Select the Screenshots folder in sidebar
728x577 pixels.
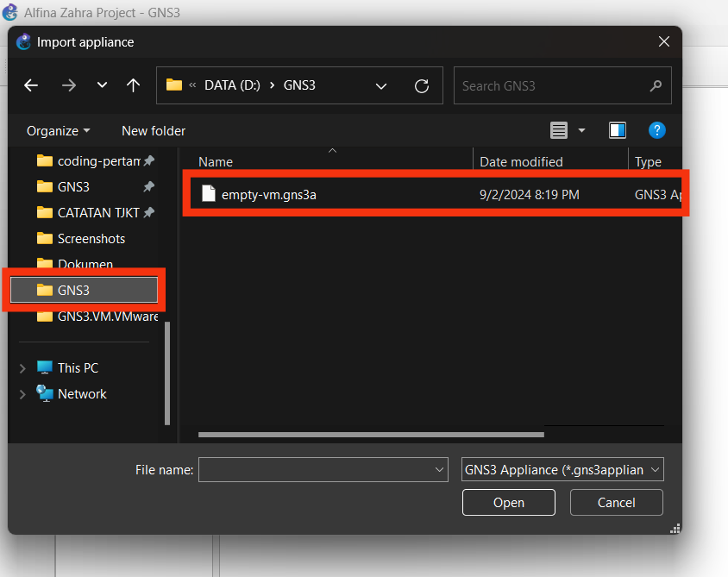coord(91,239)
